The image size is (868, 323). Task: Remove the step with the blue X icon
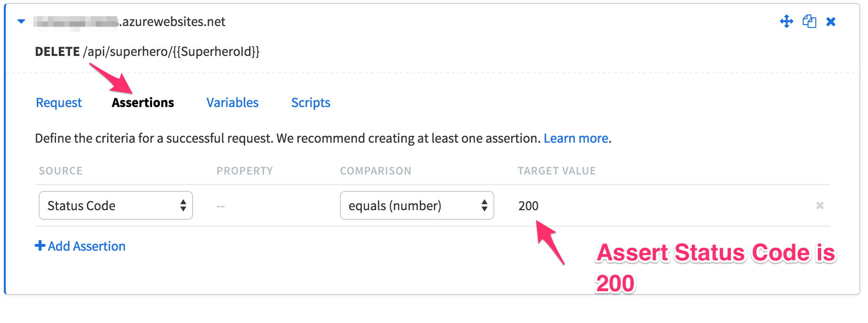(831, 22)
